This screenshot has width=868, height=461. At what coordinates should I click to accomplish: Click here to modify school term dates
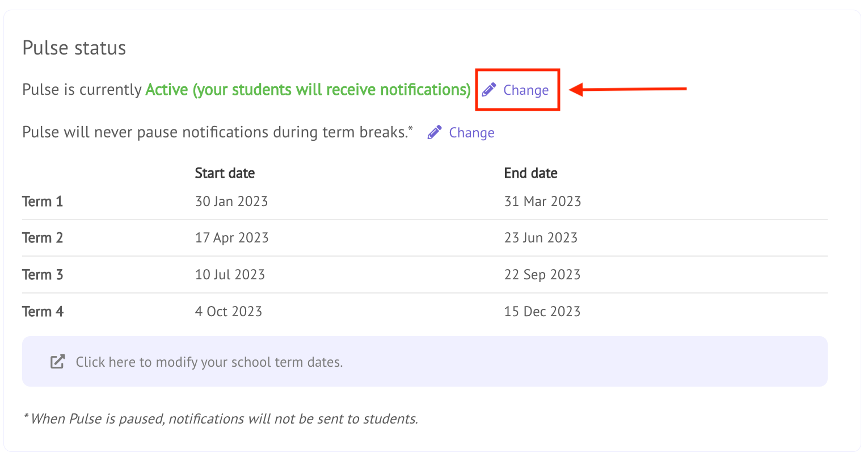tap(209, 362)
